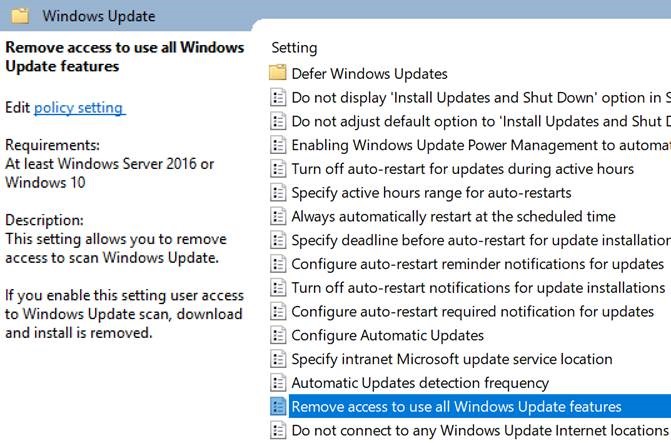Click policy icon beside Configure Automatic Updates

click(278, 335)
